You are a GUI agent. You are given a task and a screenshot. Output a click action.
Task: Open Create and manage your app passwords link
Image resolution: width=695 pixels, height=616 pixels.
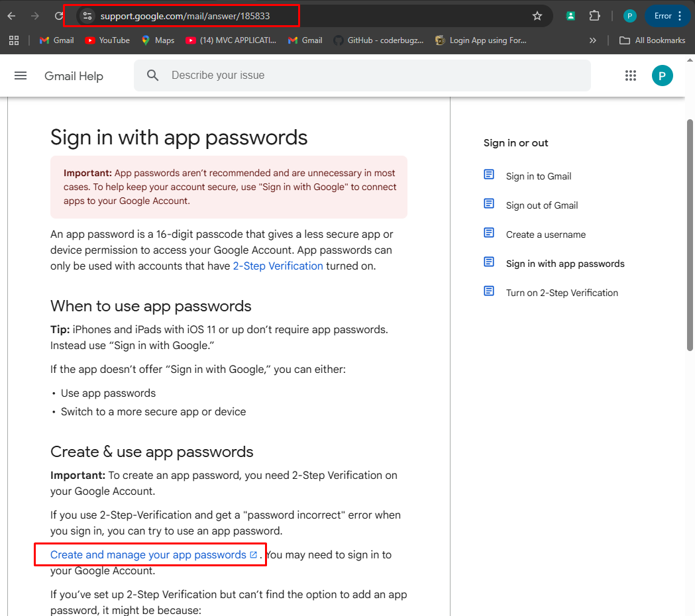[x=148, y=554]
